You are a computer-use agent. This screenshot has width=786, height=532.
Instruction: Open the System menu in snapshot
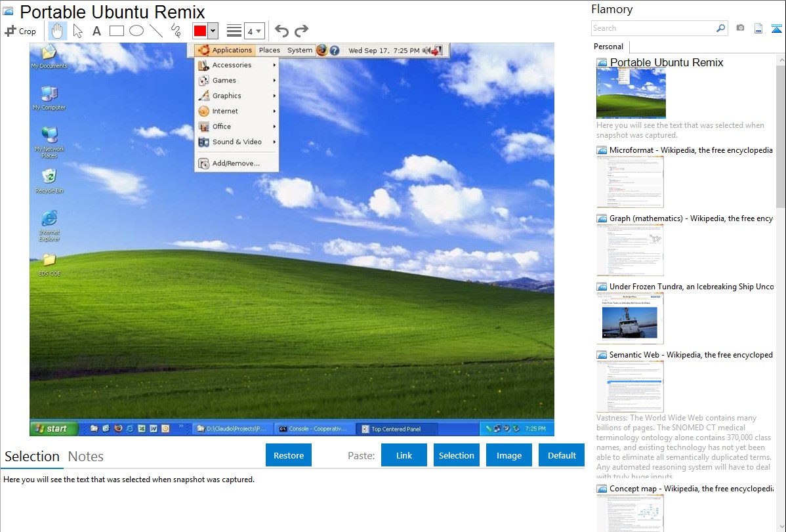click(x=300, y=50)
